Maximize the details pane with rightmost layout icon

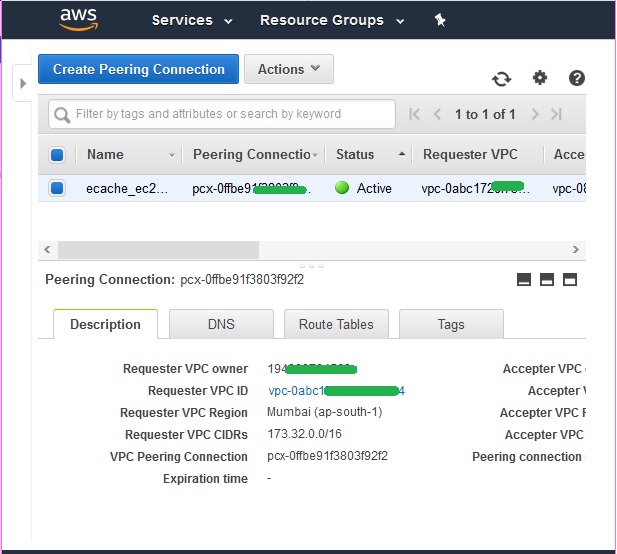570,280
